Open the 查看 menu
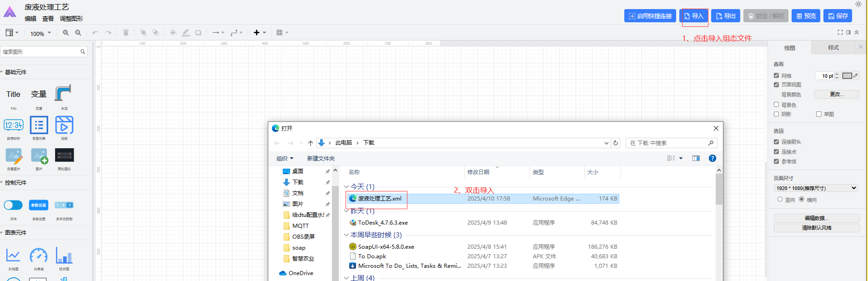This screenshot has width=868, height=281. point(48,19)
